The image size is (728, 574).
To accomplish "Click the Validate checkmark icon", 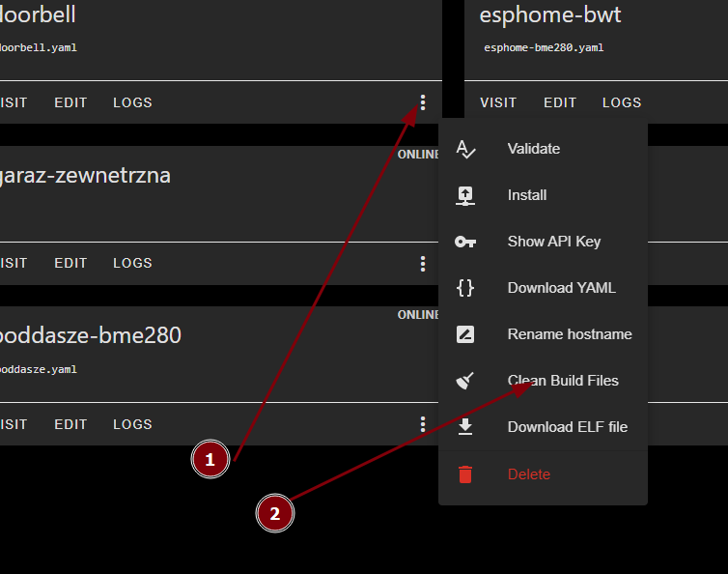I will tap(465, 149).
